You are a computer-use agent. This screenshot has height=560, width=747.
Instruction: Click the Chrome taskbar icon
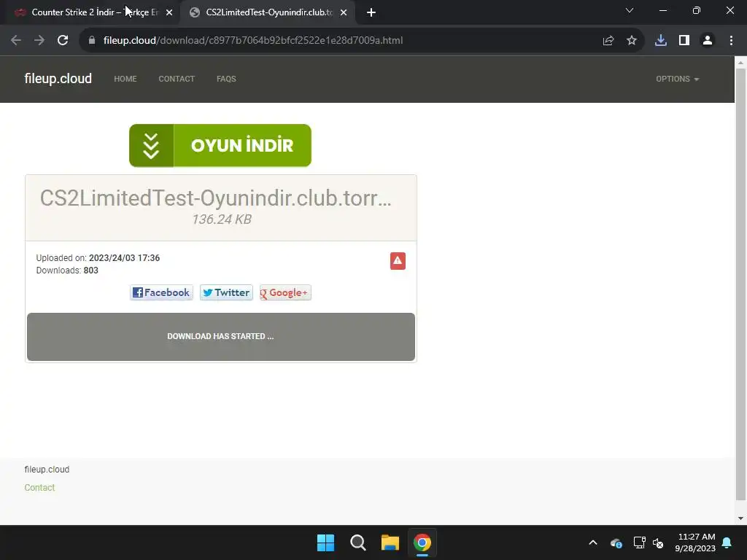coord(422,542)
